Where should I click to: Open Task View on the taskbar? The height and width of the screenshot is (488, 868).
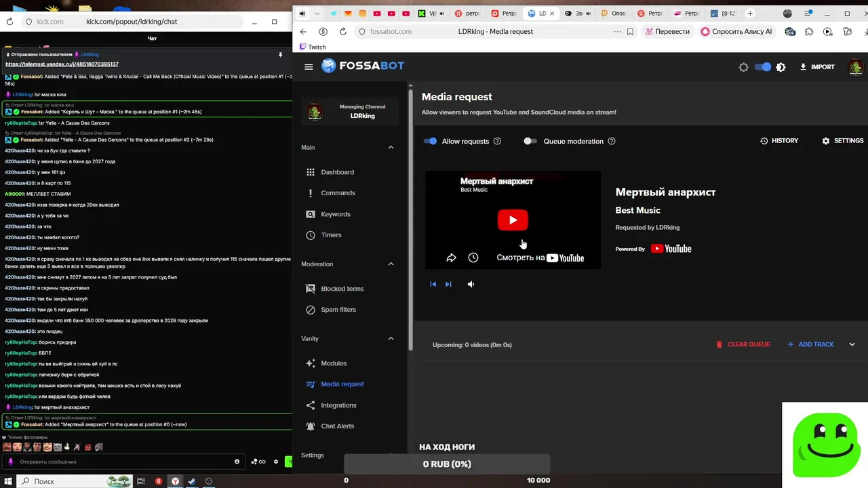point(141,481)
